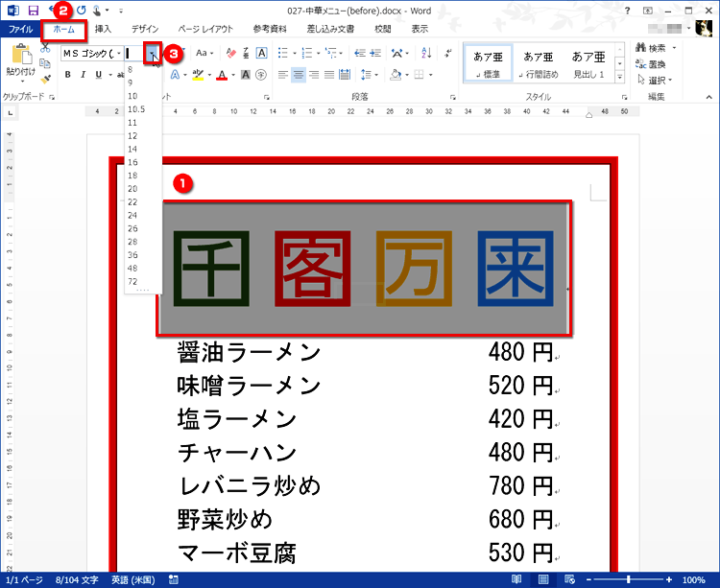
Task: Click the Bullets list icon
Action: point(283,53)
